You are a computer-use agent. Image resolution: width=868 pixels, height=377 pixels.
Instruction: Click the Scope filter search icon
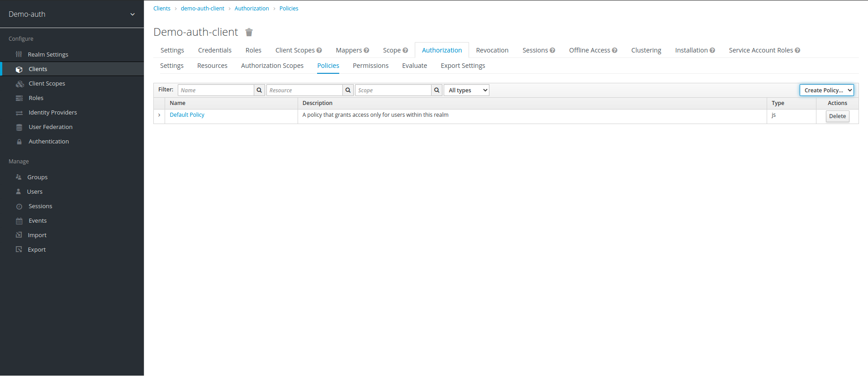point(436,90)
